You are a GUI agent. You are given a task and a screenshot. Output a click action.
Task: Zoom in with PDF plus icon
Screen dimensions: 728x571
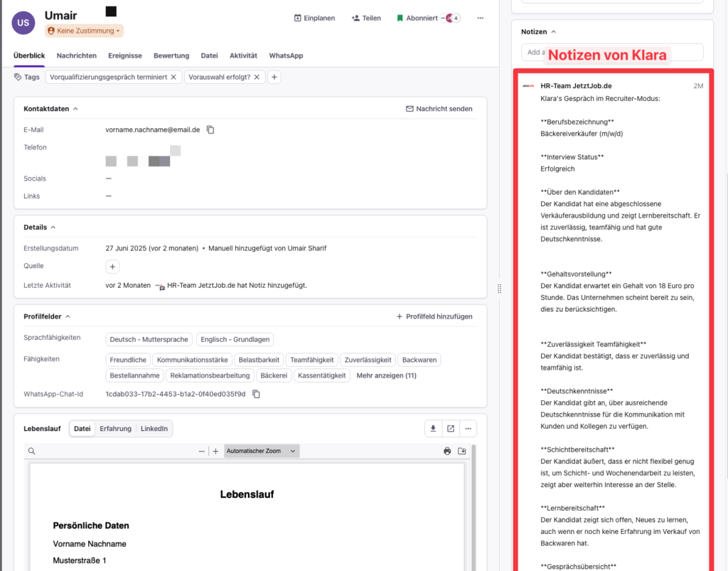[x=215, y=451]
